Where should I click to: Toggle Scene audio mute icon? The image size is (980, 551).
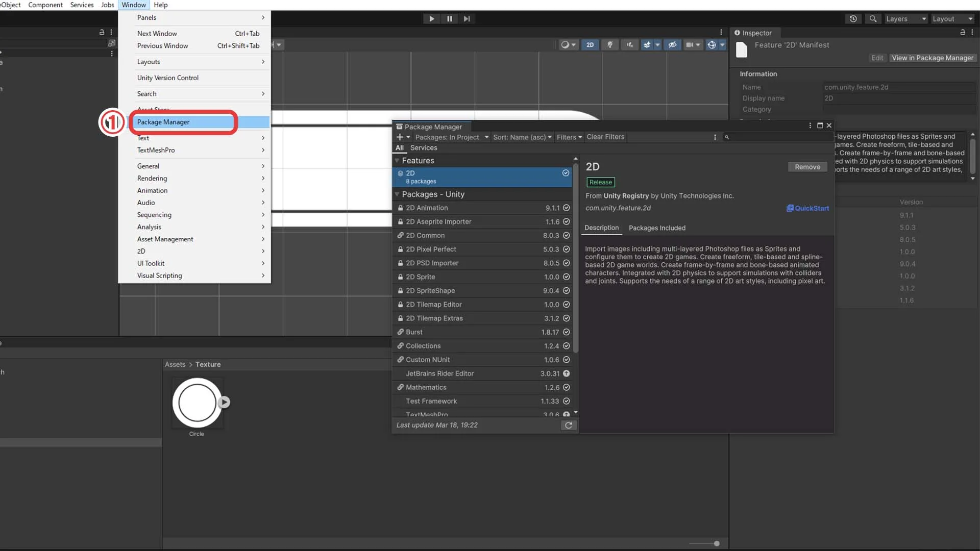coord(630,45)
